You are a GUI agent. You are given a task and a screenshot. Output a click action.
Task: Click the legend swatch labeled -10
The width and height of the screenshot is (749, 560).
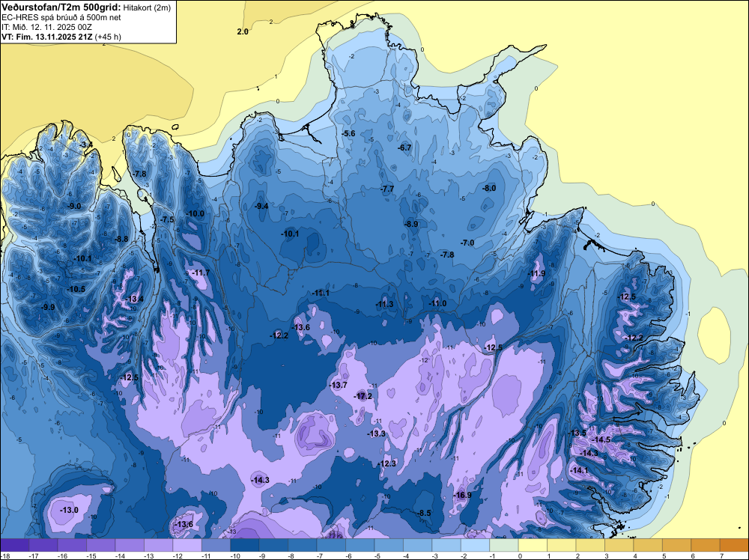click(245, 545)
